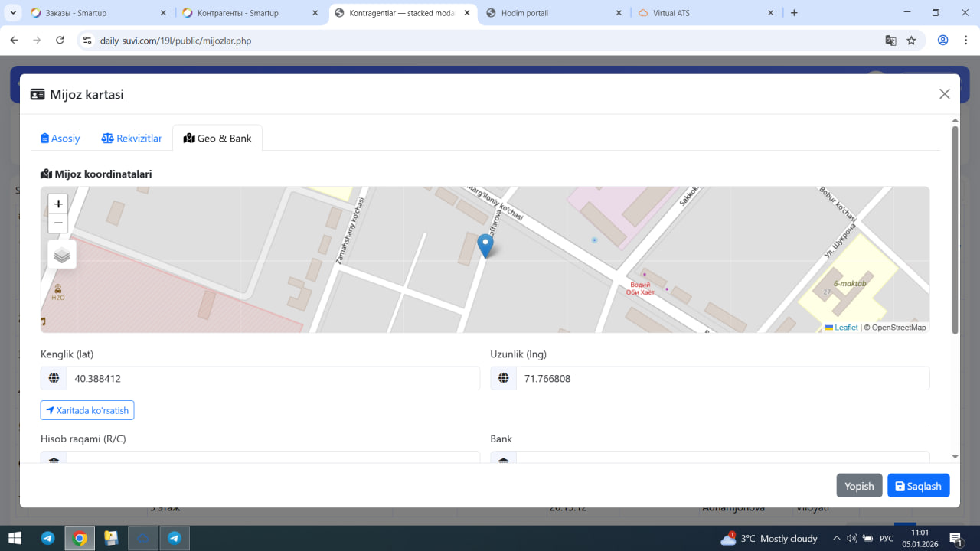980x551 pixels.
Task: Reload the current page
Action: tap(60, 41)
